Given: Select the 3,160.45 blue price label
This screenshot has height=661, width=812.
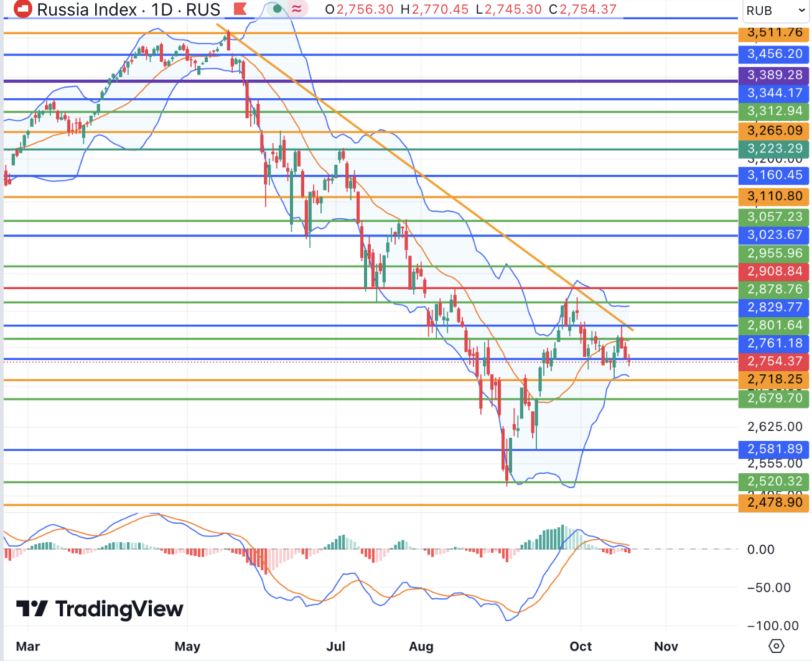Looking at the screenshot, I should pos(774,175).
